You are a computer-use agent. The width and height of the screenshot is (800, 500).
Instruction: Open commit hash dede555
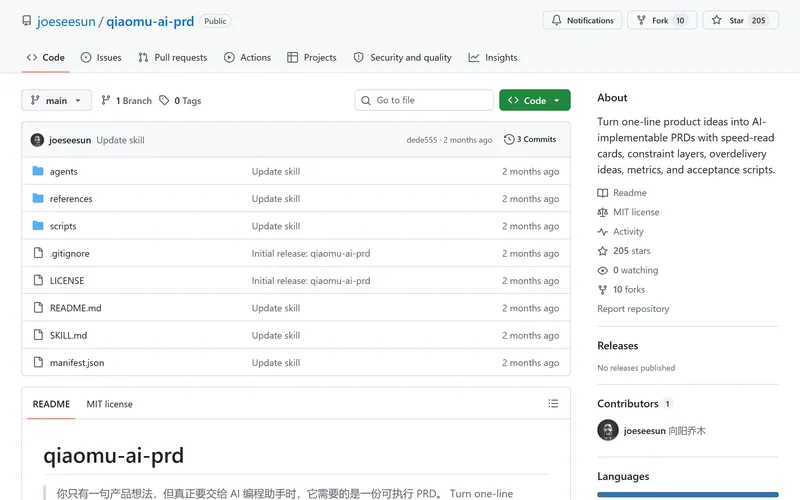pyautogui.click(x=421, y=140)
